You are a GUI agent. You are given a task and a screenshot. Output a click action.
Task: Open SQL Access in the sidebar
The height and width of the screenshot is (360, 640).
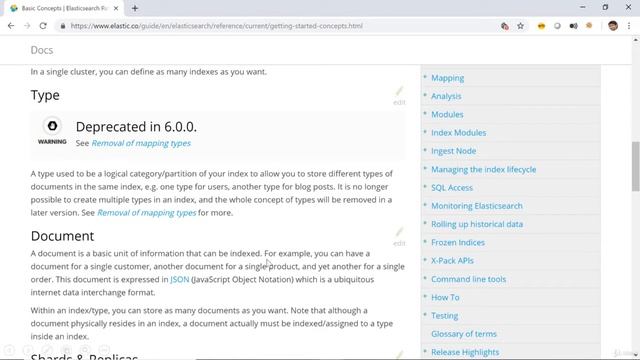[x=452, y=188]
